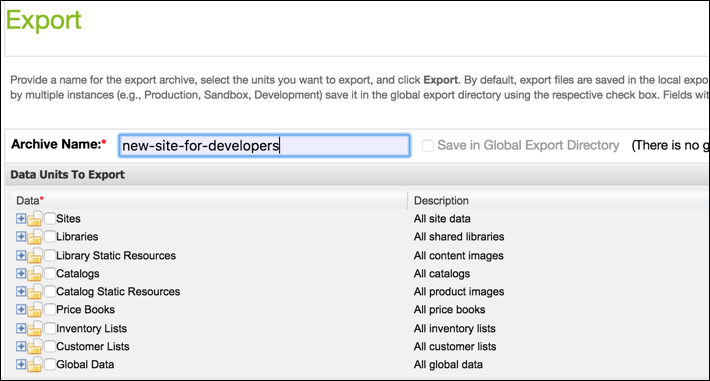Image resolution: width=710 pixels, height=381 pixels.
Task: Toggle Save in Global Export Directory checkbox
Action: [x=428, y=145]
